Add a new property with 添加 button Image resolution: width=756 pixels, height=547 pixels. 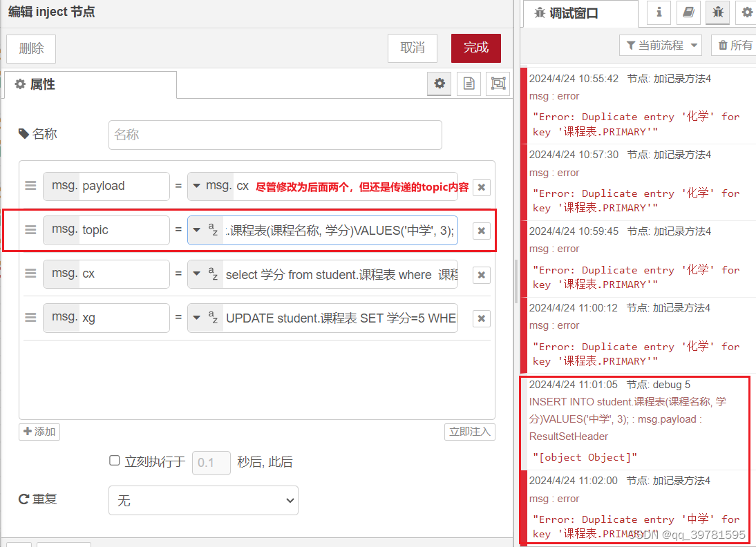[39, 430]
